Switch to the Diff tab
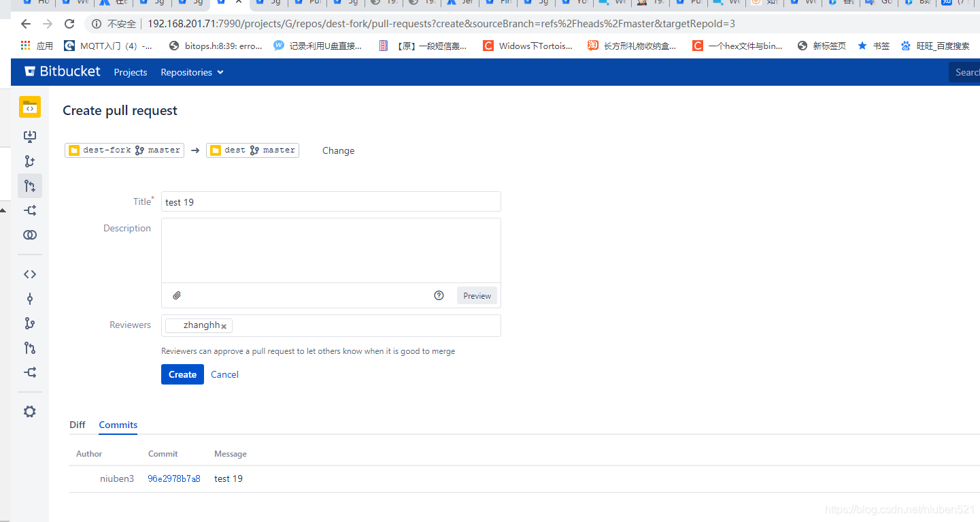Screen dimensions: 980x522 tap(78, 425)
